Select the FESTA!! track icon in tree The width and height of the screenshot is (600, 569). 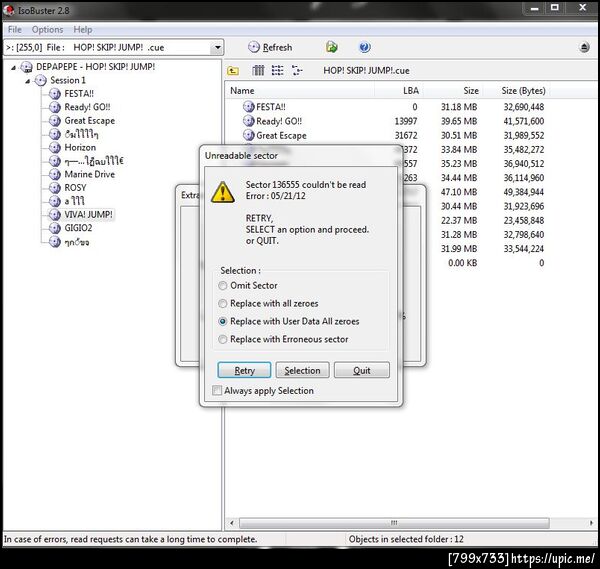[x=55, y=94]
